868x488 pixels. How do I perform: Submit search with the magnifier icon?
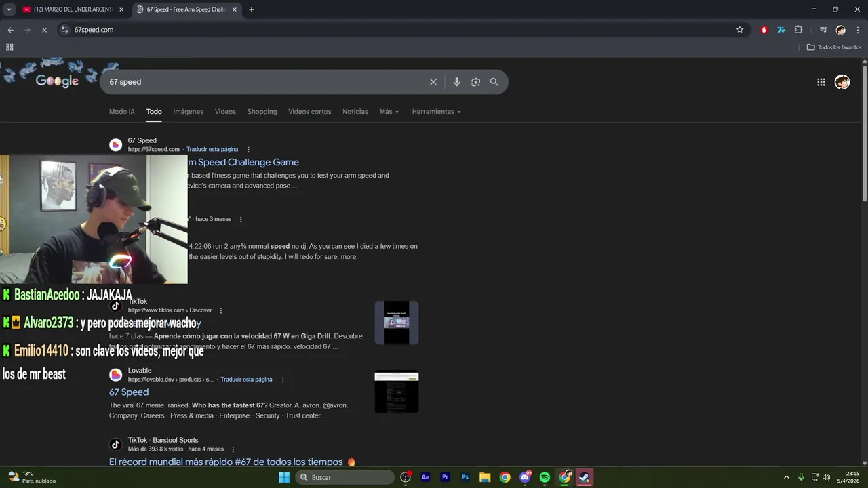494,82
